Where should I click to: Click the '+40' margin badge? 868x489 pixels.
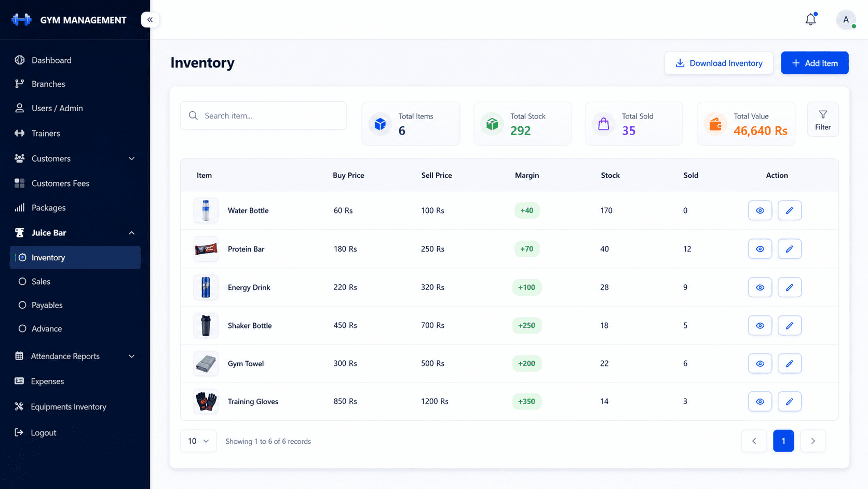(527, 210)
